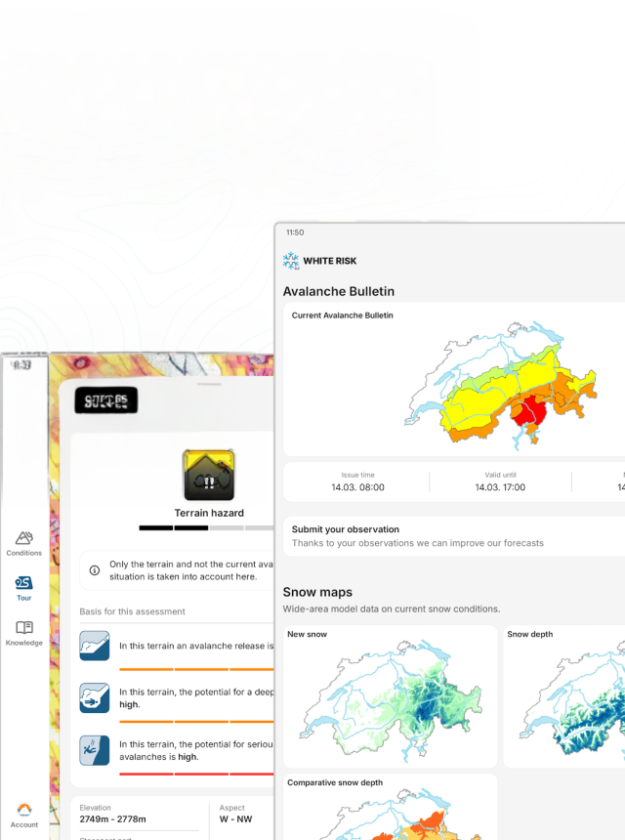Click the Terrain hazard level bar
Image resolution: width=625 pixels, height=840 pixels.
pos(207,527)
